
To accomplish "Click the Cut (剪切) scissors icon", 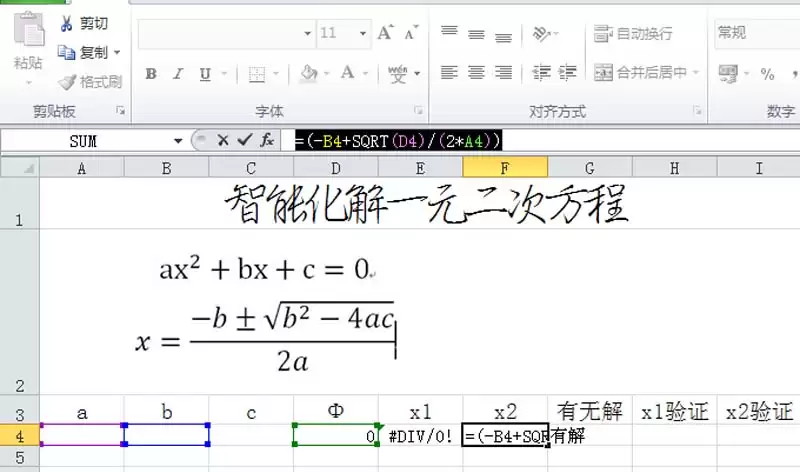I will (67, 23).
